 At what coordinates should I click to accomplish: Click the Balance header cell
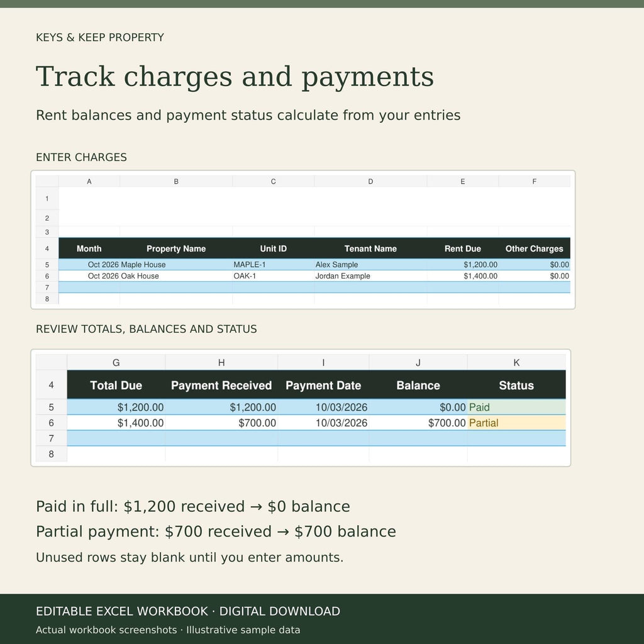pos(418,385)
